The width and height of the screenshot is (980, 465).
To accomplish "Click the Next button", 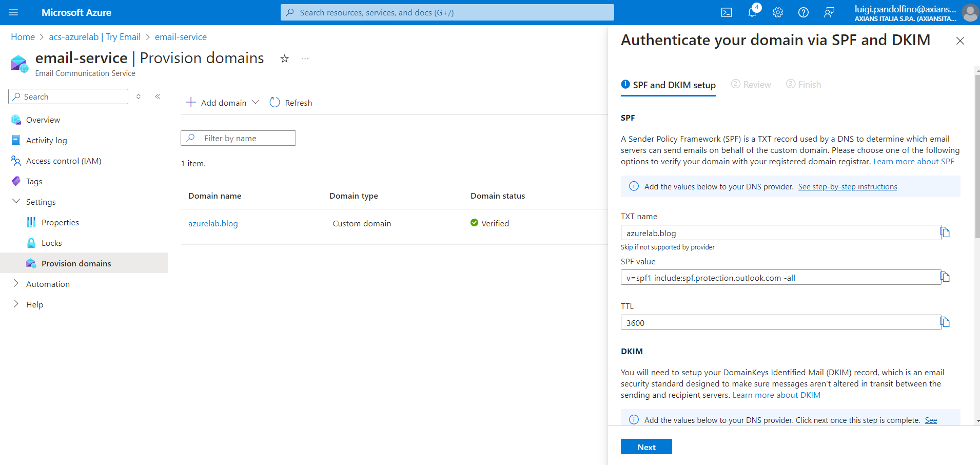I will point(646,447).
